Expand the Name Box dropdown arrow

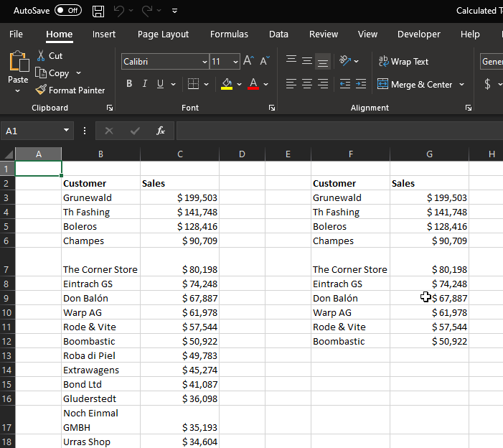click(67, 131)
